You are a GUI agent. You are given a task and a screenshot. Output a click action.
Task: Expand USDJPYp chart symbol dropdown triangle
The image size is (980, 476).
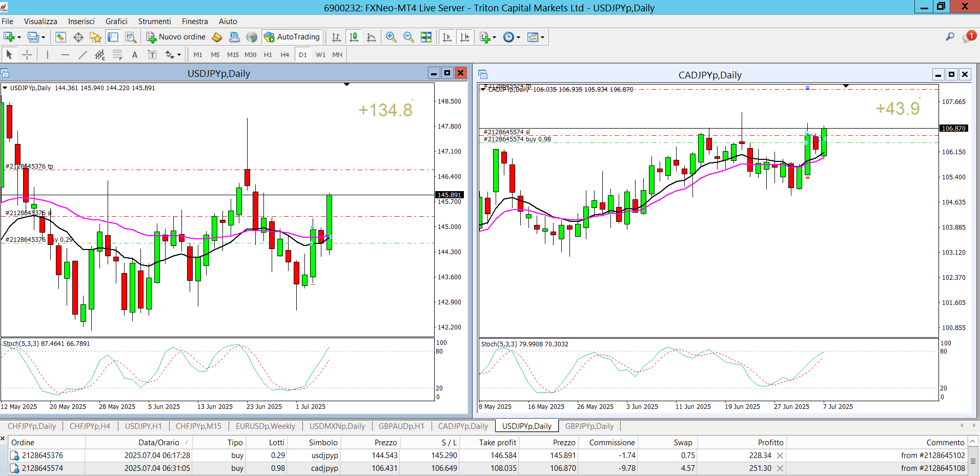(x=5, y=88)
